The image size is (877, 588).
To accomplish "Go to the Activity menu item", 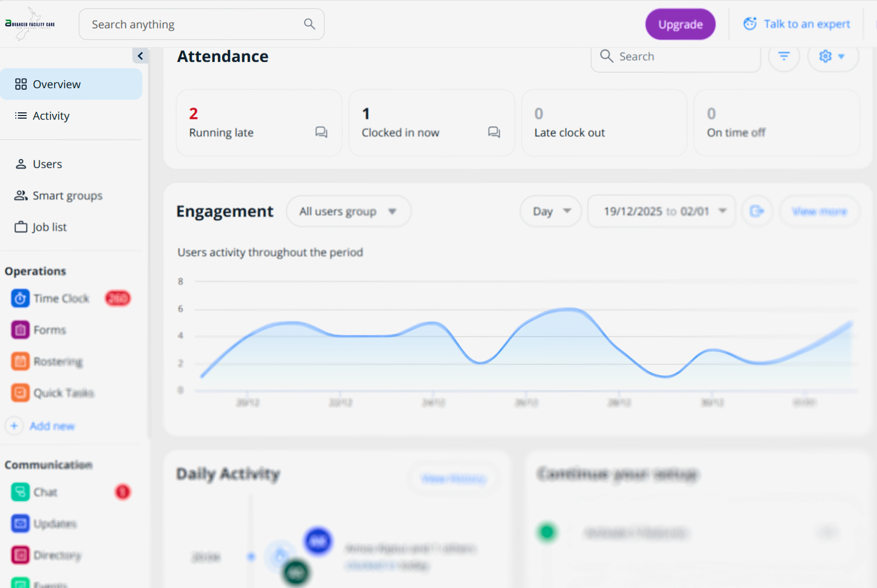I will point(51,115).
